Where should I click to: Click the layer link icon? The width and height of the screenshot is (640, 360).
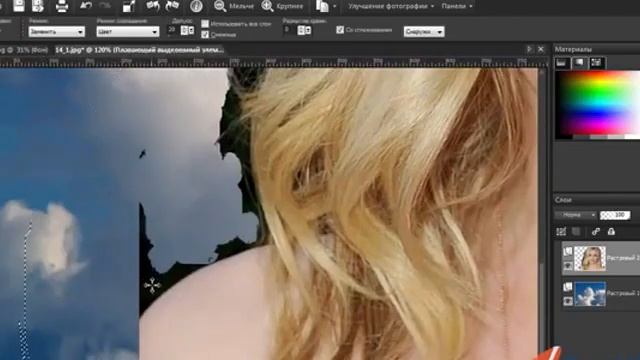(x=596, y=232)
